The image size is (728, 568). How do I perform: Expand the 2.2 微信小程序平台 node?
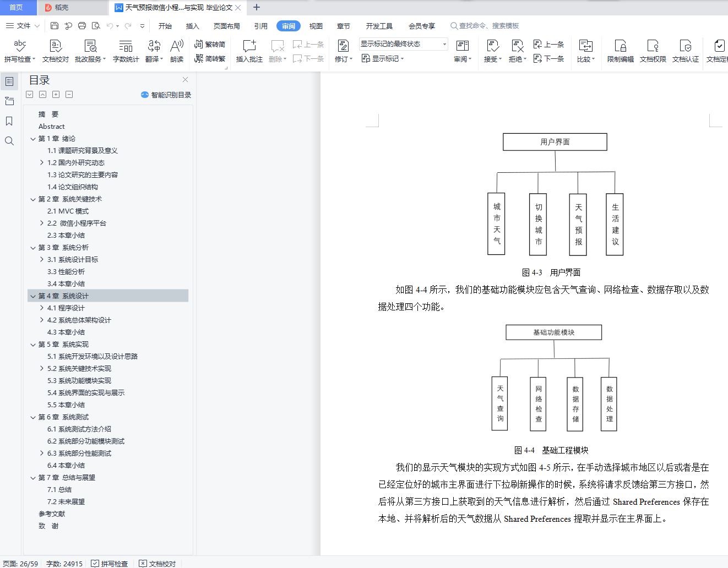coord(42,223)
